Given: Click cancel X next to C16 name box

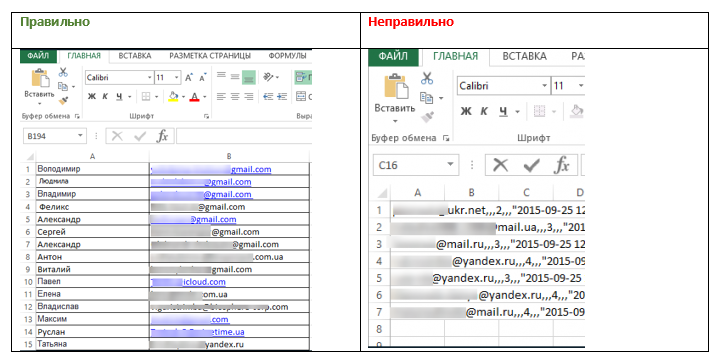Looking at the screenshot, I should (500, 165).
